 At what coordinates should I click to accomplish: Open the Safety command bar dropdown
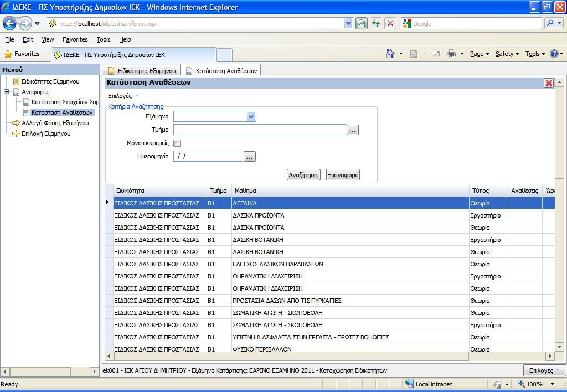(507, 54)
